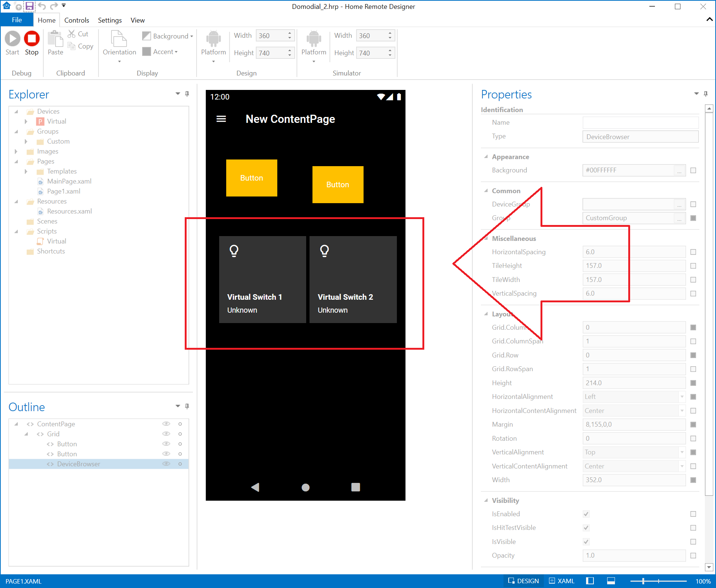716x588 pixels.
Task: Toggle visibility eye for ContentPage
Action: click(x=166, y=424)
